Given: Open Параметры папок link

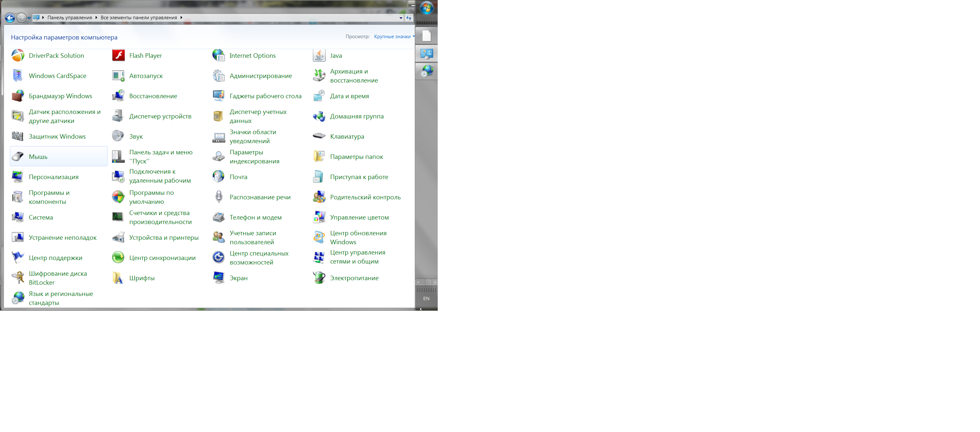Looking at the screenshot, I should (357, 156).
